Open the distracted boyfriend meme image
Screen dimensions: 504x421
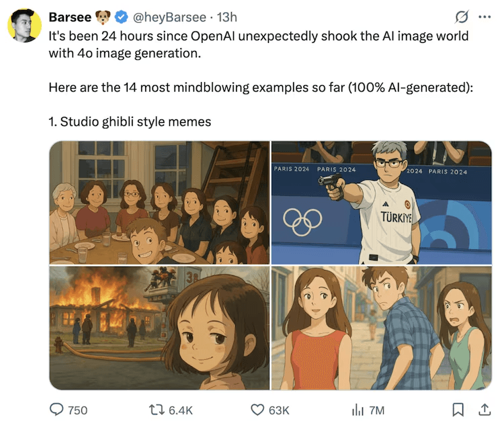tap(382, 328)
